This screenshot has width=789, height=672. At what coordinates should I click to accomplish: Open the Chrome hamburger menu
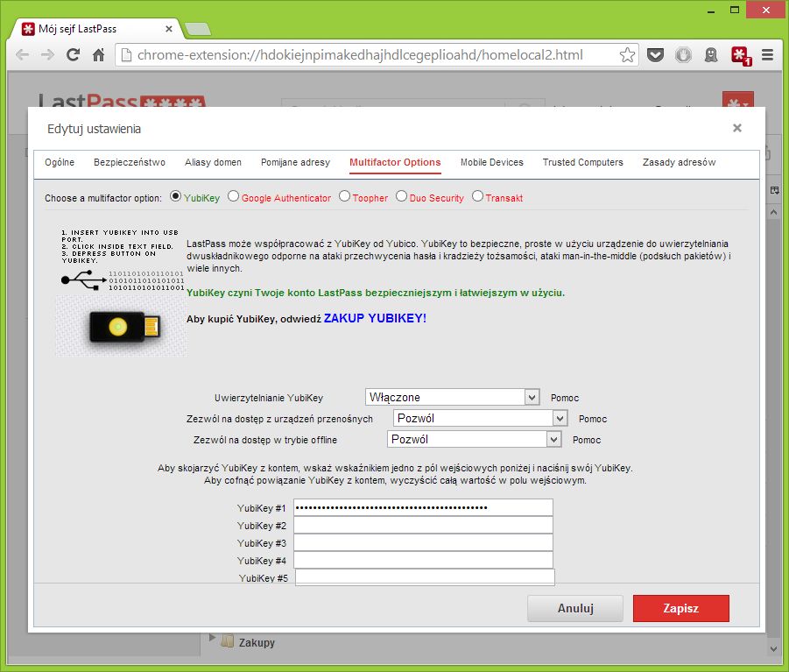click(x=767, y=55)
